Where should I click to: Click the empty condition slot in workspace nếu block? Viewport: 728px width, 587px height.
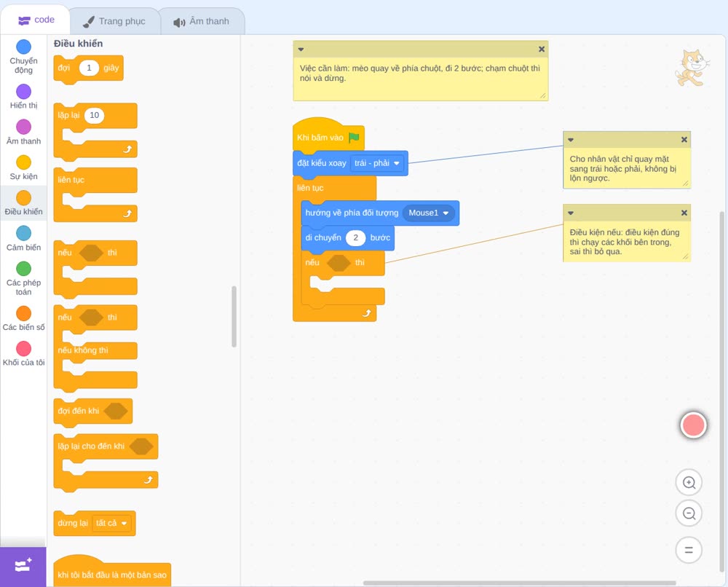[339, 263]
